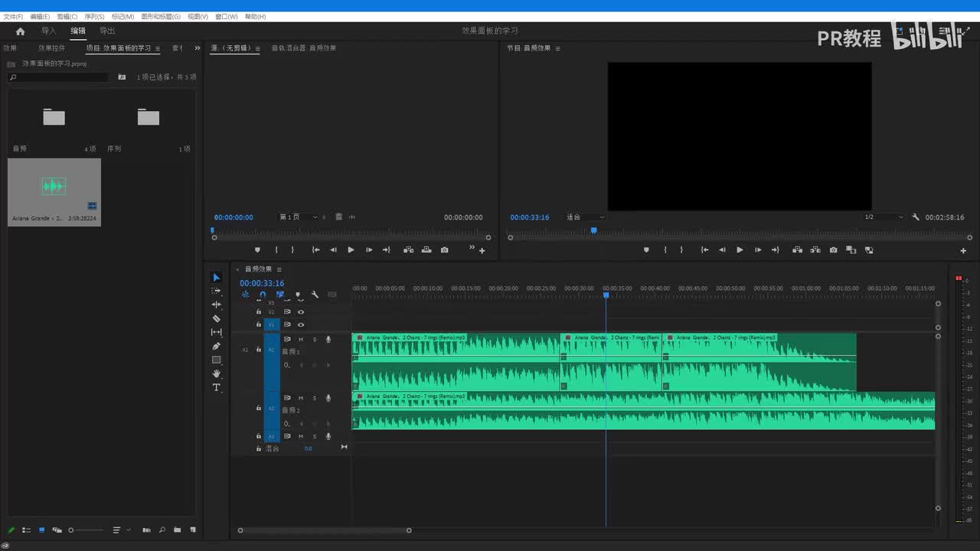
Task: Toggle lock on audio track A2
Action: point(259,409)
